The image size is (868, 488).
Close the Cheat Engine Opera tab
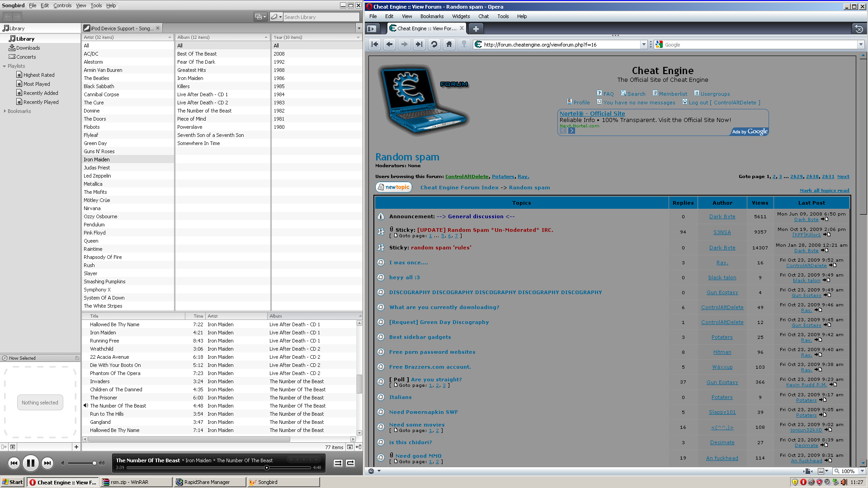point(462,28)
